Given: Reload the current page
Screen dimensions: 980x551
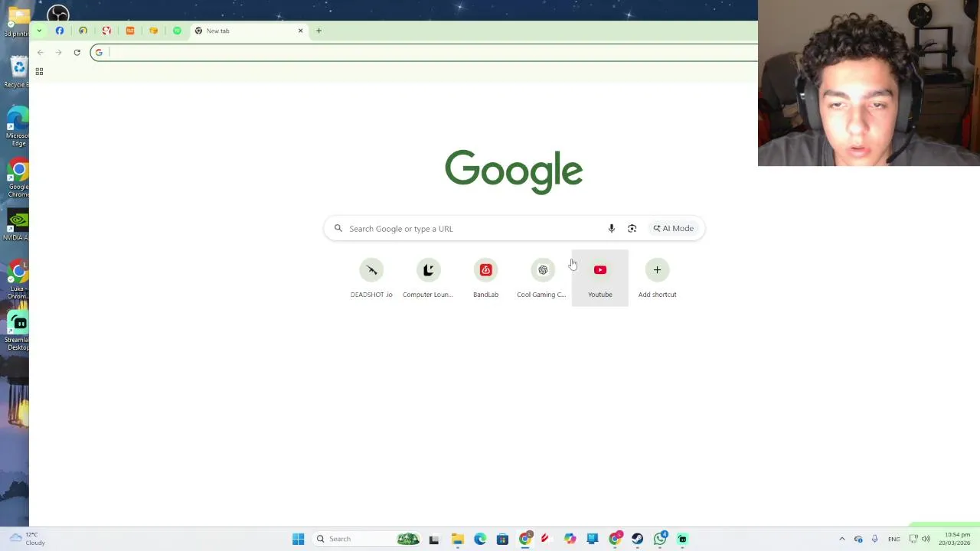Looking at the screenshot, I should click(77, 52).
